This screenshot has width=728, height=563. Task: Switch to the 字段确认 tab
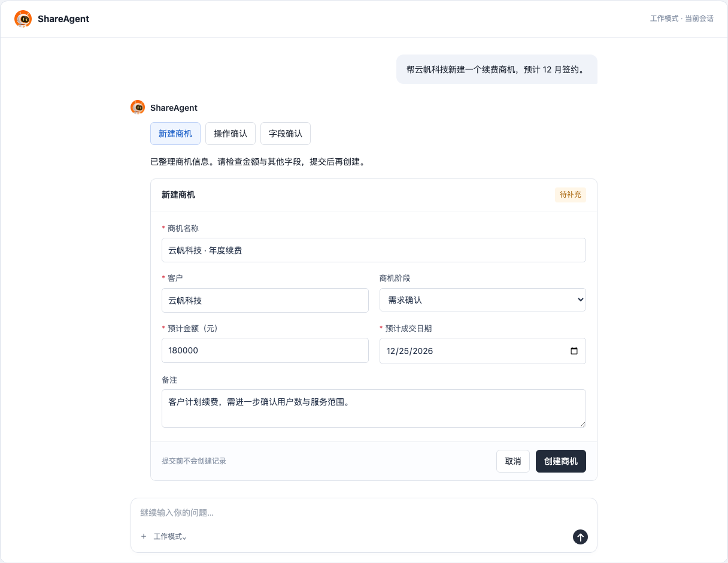pyautogui.click(x=286, y=134)
